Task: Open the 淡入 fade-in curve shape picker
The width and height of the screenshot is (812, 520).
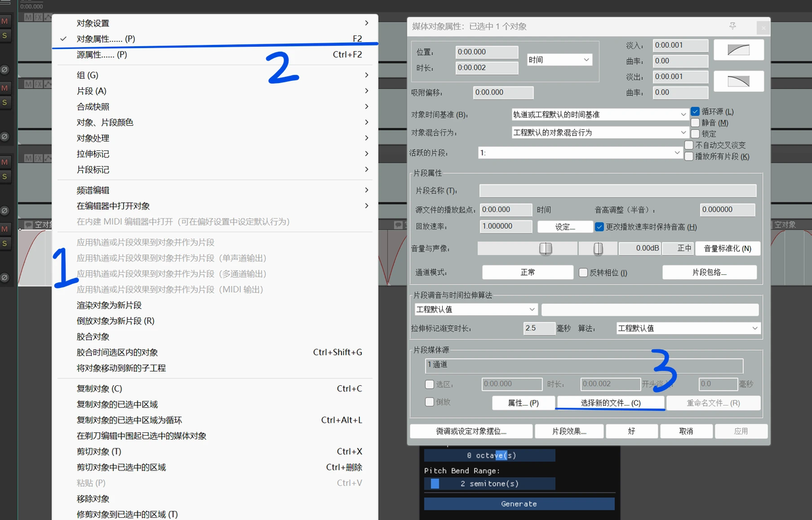Action: 738,50
